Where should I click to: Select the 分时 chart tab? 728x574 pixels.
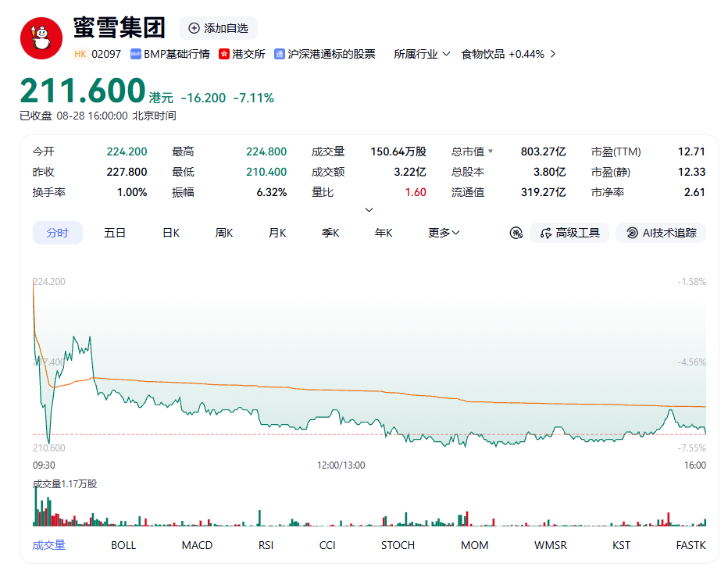pyautogui.click(x=58, y=233)
